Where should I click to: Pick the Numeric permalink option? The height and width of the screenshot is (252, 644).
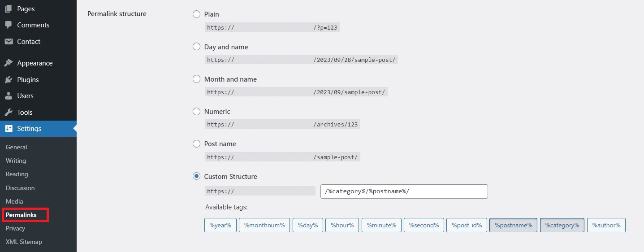196,111
